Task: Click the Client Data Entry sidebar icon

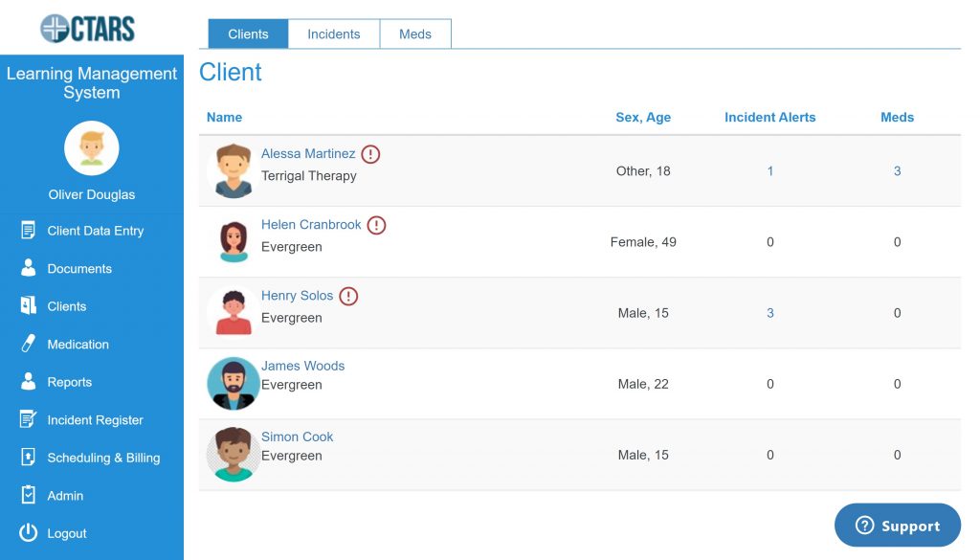Action: [28, 231]
